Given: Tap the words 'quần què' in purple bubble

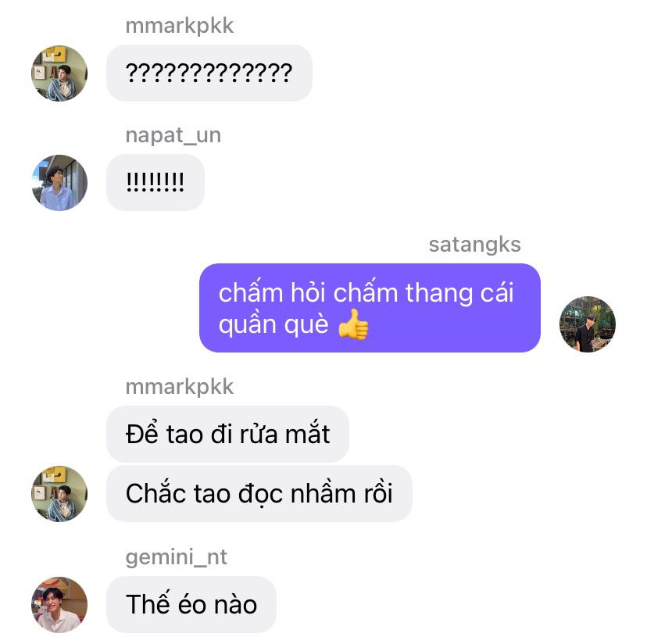Looking at the screenshot, I should point(273,325).
